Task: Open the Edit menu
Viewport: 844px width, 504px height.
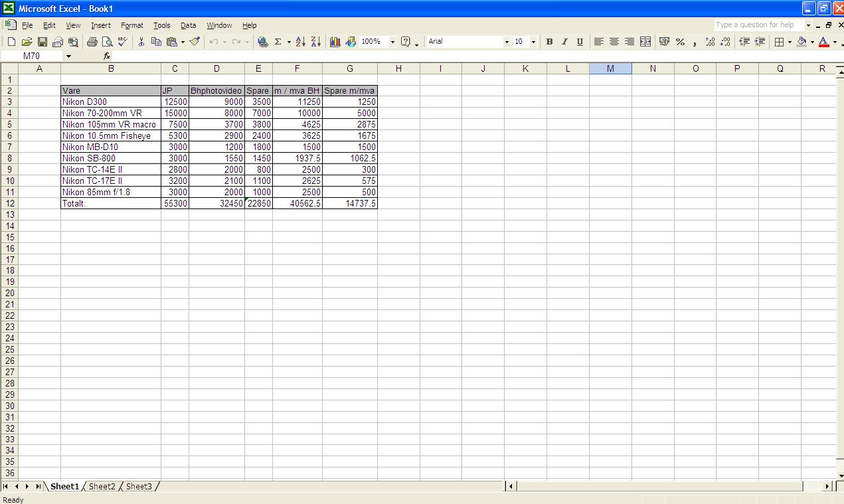Action: [50, 25]
